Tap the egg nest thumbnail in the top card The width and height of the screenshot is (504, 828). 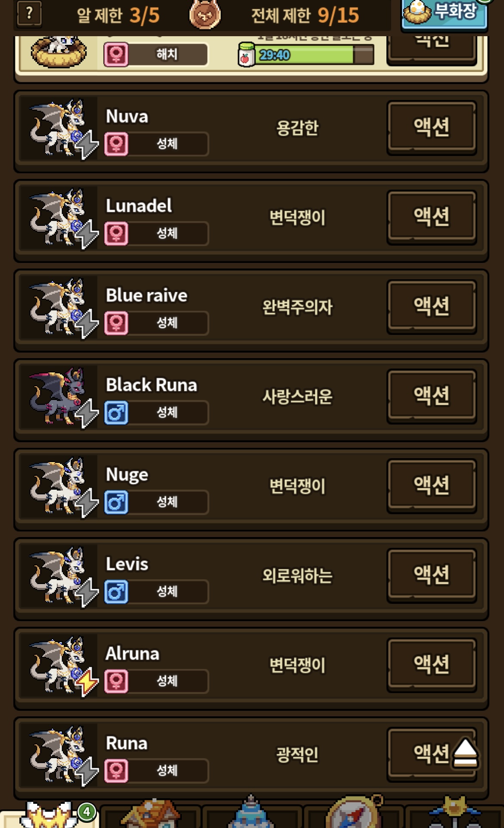click(59, 52)
